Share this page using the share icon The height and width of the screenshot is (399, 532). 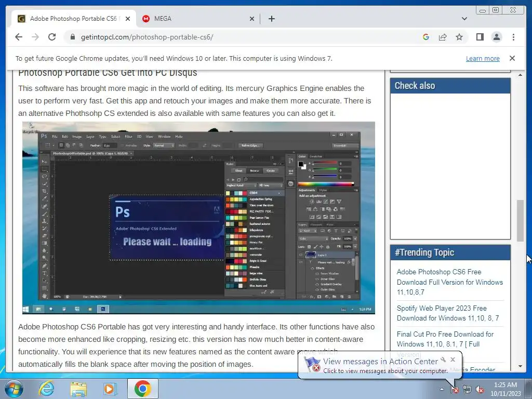tap(443, 37)
